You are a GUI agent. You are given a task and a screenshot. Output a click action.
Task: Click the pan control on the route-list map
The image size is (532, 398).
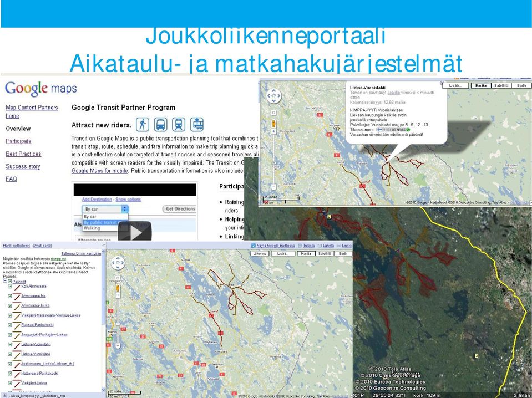pos(118,263)
